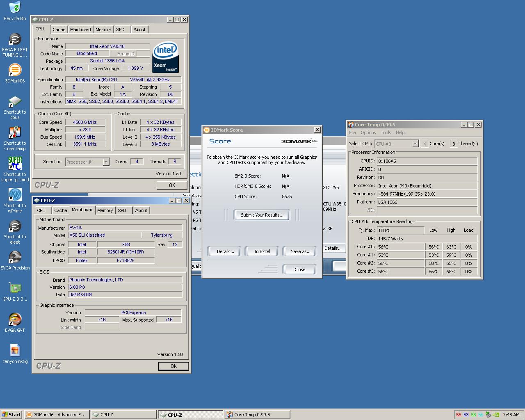Switch to first CPU-Z taskbar button
The height and width of the screenshot is (420, 525).
pyautogui.click(x=123, y=415)
